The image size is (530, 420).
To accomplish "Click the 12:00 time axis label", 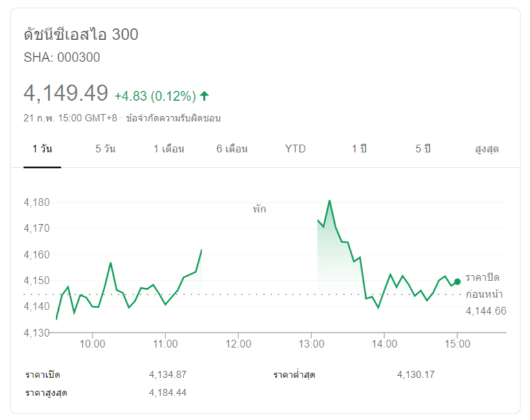I will [238, 344].
